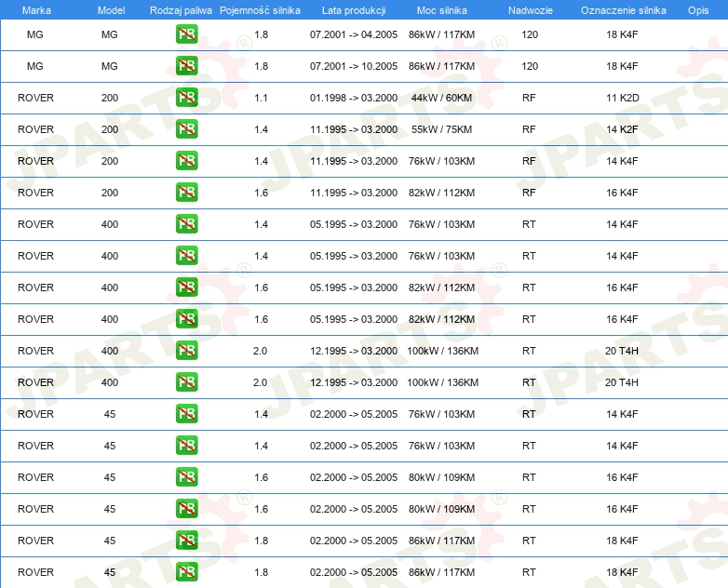728x588 pixels.
Task: Click capacity 1.8 in MG row ending 04.2005
Action: 261,34
